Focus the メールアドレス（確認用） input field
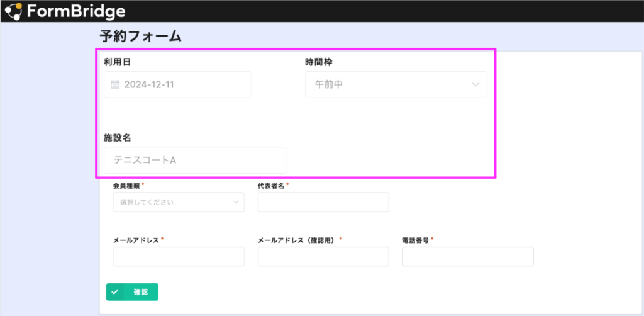This screenshot has width=644, height=316. (323, 256)
